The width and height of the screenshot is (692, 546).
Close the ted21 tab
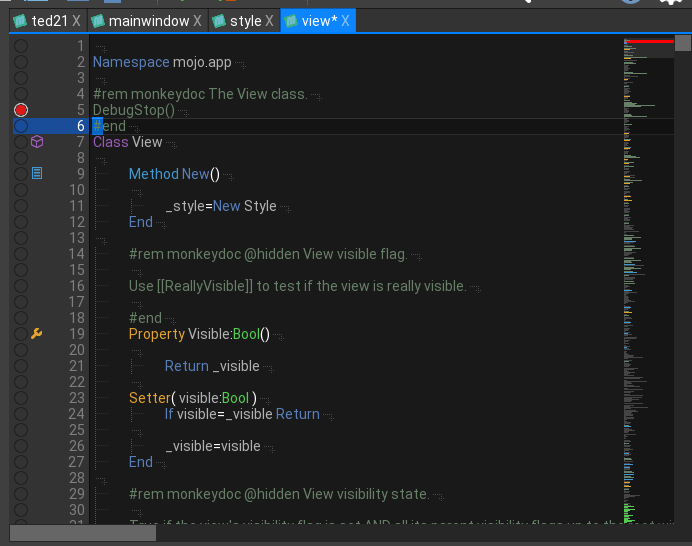[x=77, y=21]
